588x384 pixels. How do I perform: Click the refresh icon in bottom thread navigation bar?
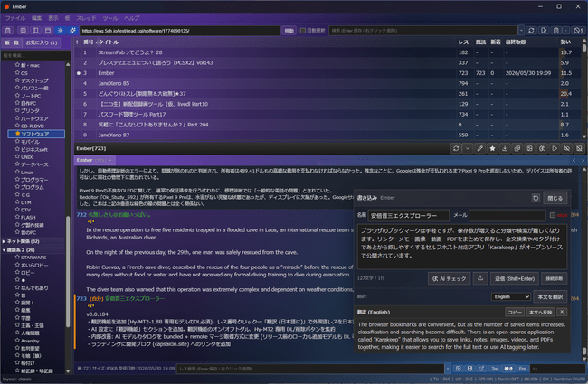(481, 369)
